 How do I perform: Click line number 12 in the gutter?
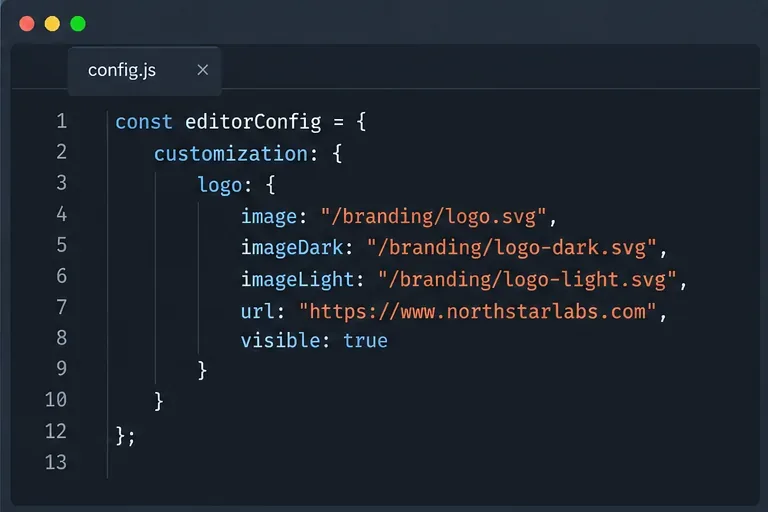point(56,431)
